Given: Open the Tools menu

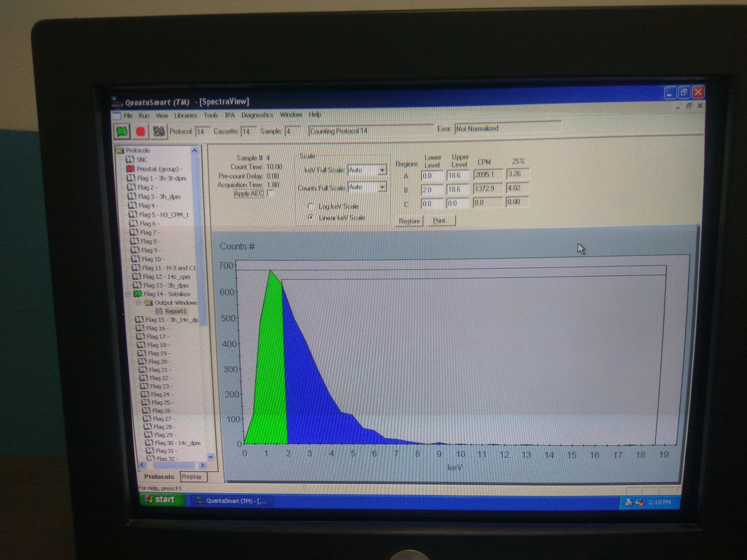Looking at the screenshot, I should (x=211, y=115).
